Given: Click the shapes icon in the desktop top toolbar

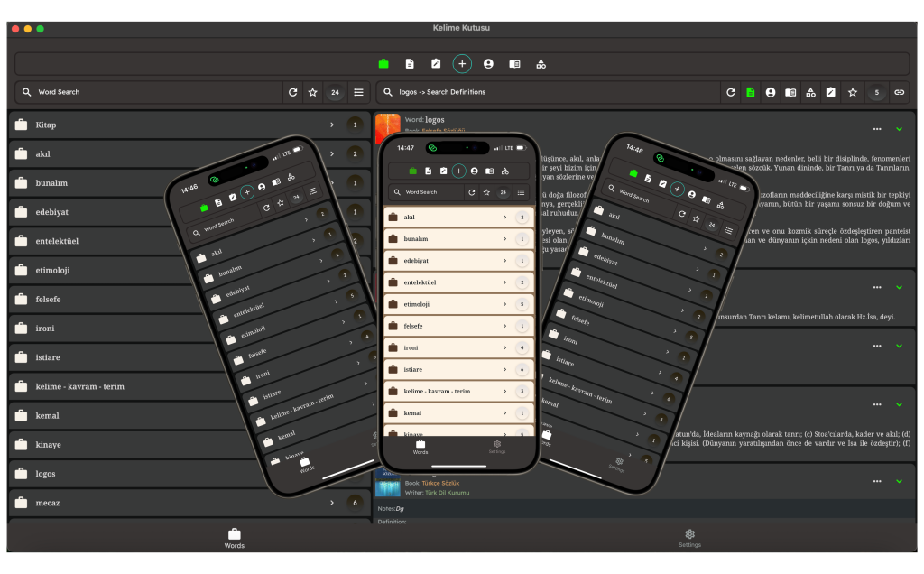Looking at the screenshot, I should tap(541, 64).
